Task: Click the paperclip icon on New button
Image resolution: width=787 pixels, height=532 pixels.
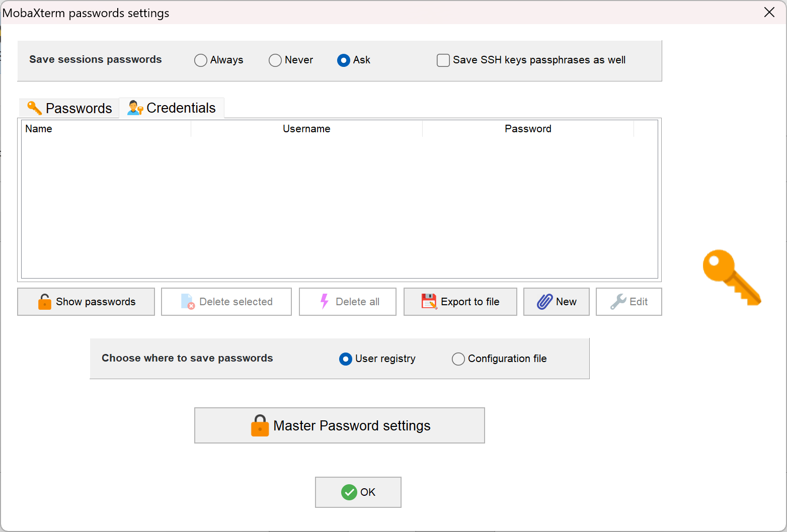Action: [x=545, y=302]
